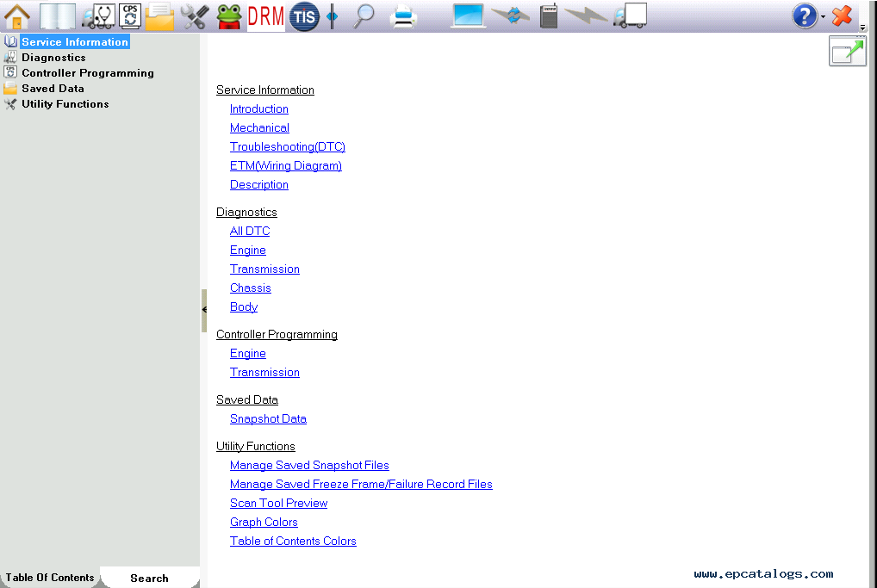
Task: Click the Saved Data folder icon in tree
Action: pyautogui.click(x=10, y=89)
